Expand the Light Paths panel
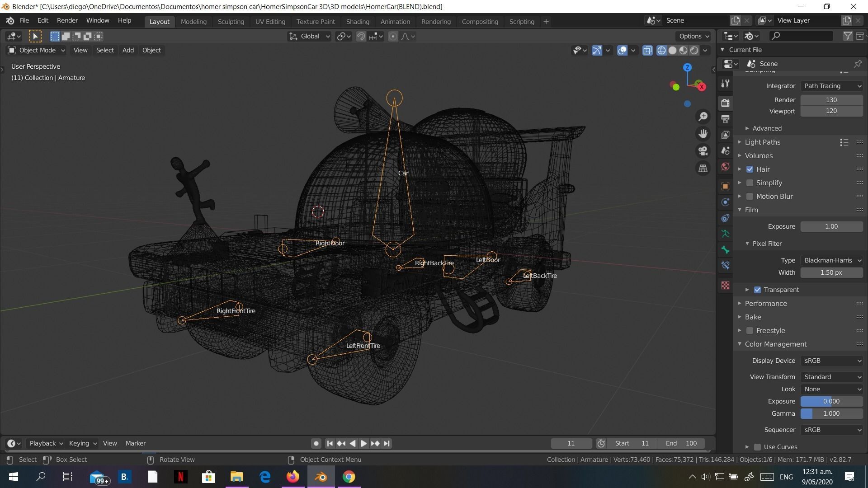 click(x=762, y=142)
